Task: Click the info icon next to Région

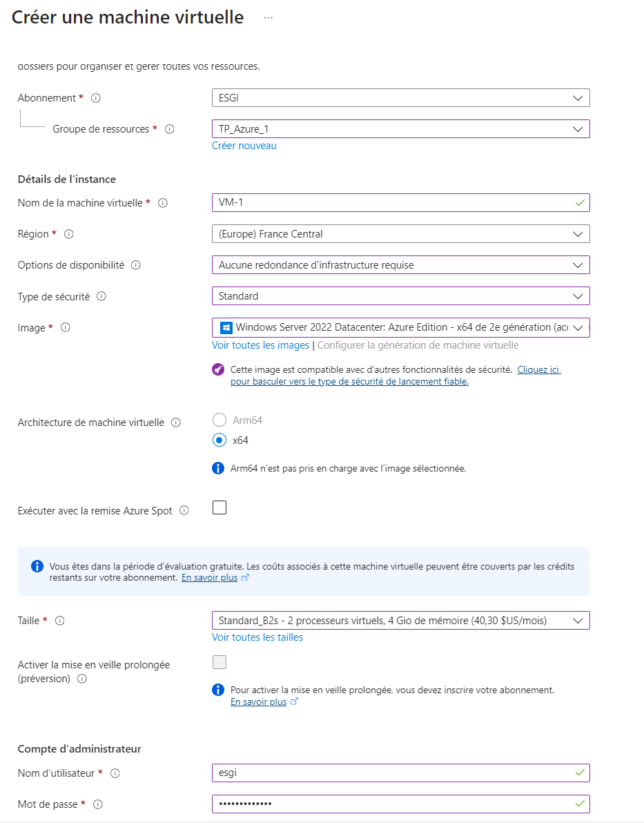Action: click(x=69, y=234)
